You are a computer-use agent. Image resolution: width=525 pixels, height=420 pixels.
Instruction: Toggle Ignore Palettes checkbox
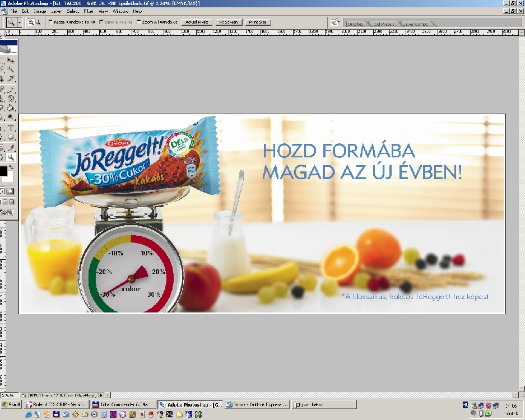[101, 22]
